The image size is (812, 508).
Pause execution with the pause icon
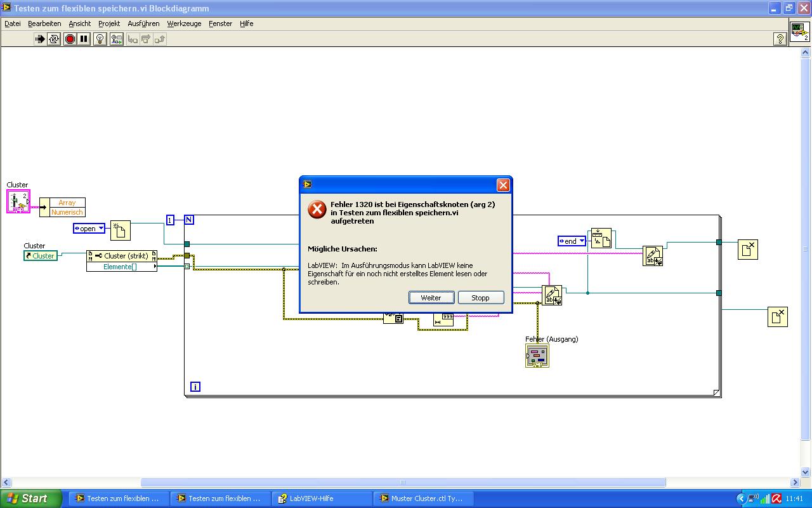tap(84, 39)
